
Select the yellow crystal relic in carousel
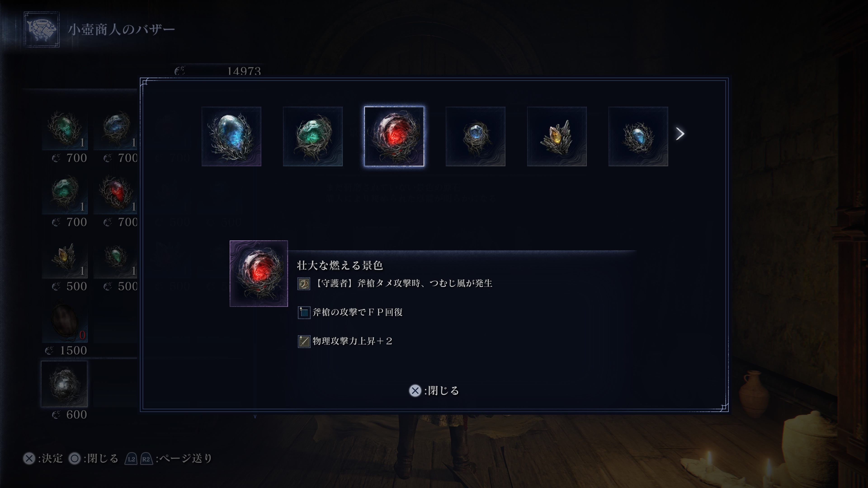pos(557,136)
